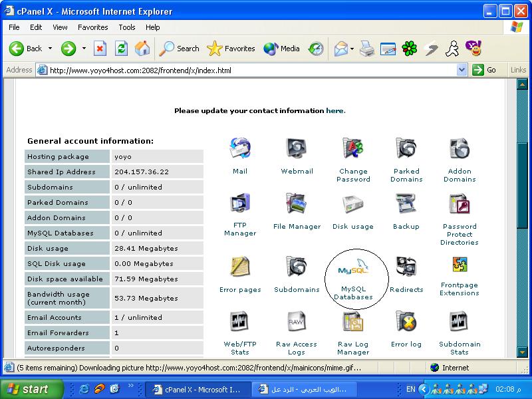Click the browser Home toolbar button
The height and width of the screenshot is (399, 532).
142,49
